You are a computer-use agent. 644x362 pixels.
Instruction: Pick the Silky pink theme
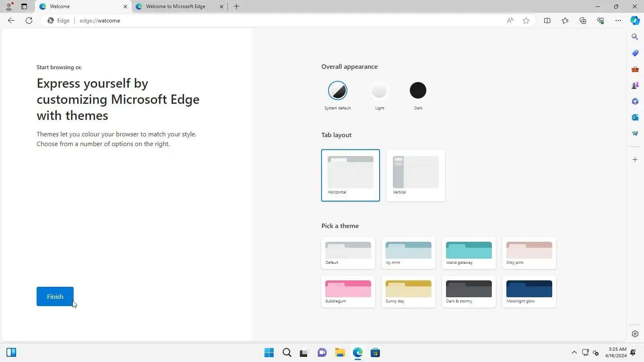point(529,253)
